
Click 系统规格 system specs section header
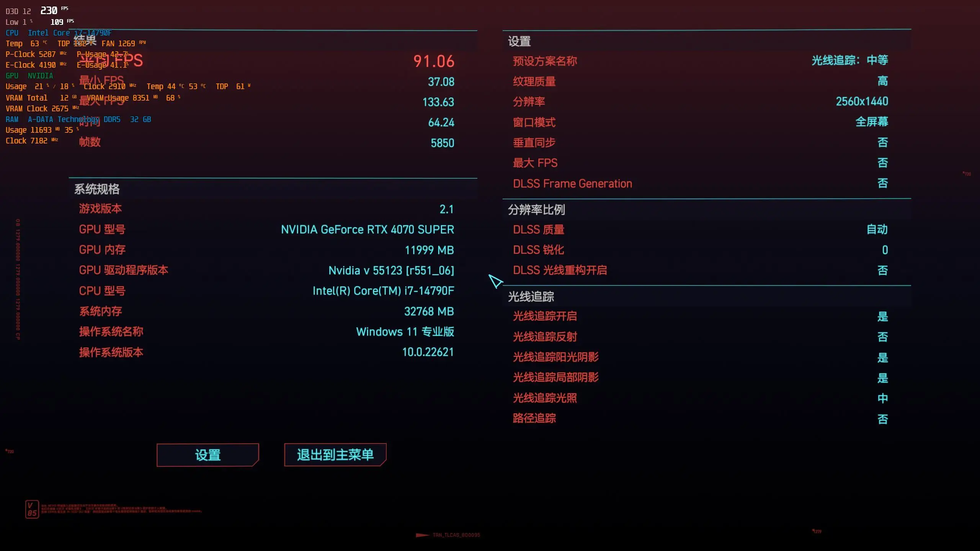point(96,189)
